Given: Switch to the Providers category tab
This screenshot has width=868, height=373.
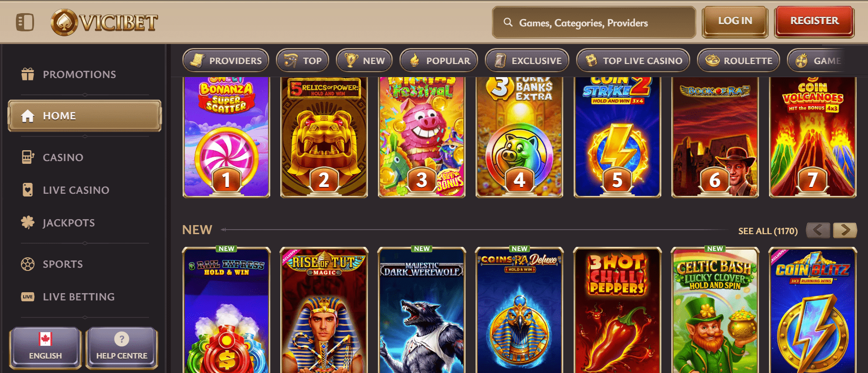Looking at the screenshot, I should click(x=226, y=60).
